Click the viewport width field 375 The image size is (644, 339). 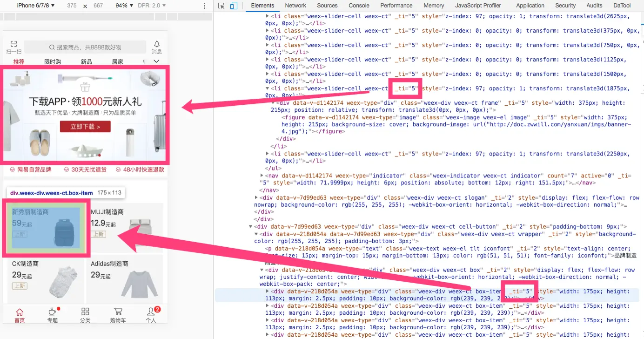click(72, 6)
